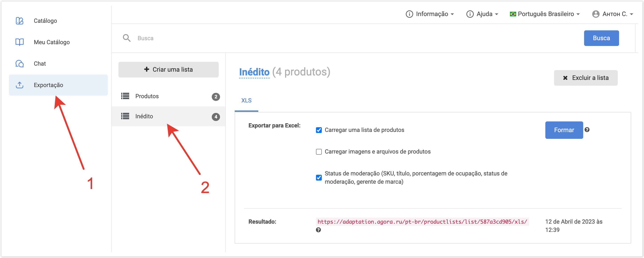Click the Catálogo sidebar icon

[x=20, y=21]
